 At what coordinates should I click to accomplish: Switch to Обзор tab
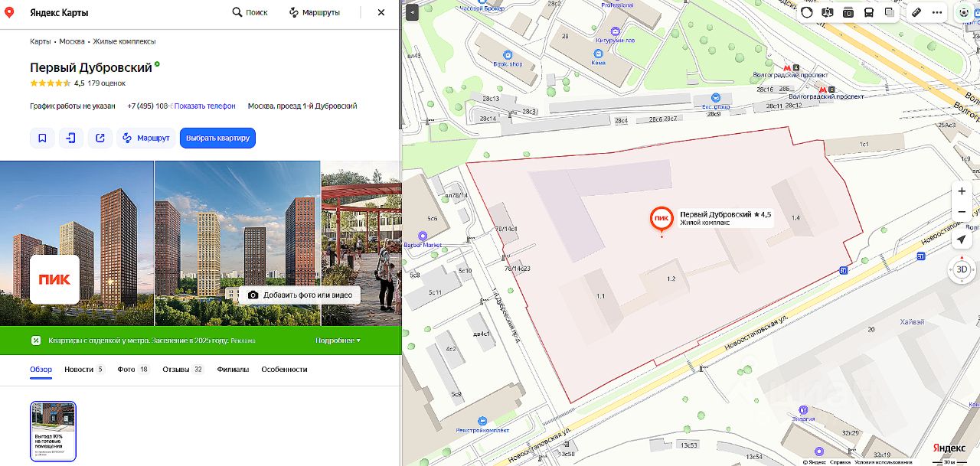(x=41, y=370)
